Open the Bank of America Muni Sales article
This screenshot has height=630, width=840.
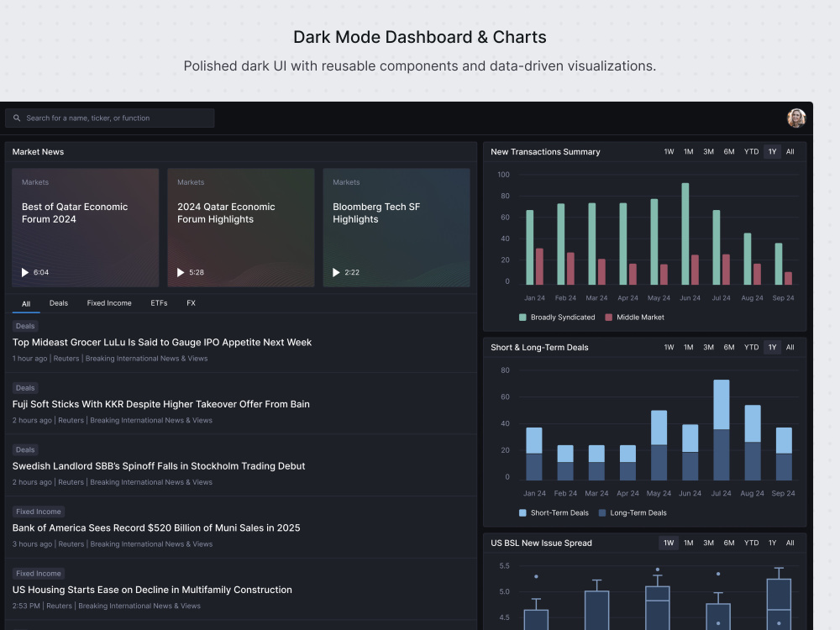point(156,528)
